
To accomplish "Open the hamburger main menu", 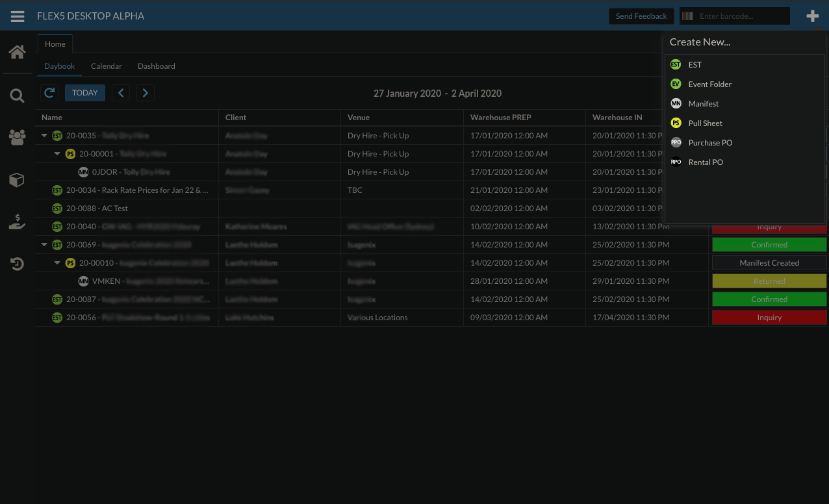I will (18, 16).
